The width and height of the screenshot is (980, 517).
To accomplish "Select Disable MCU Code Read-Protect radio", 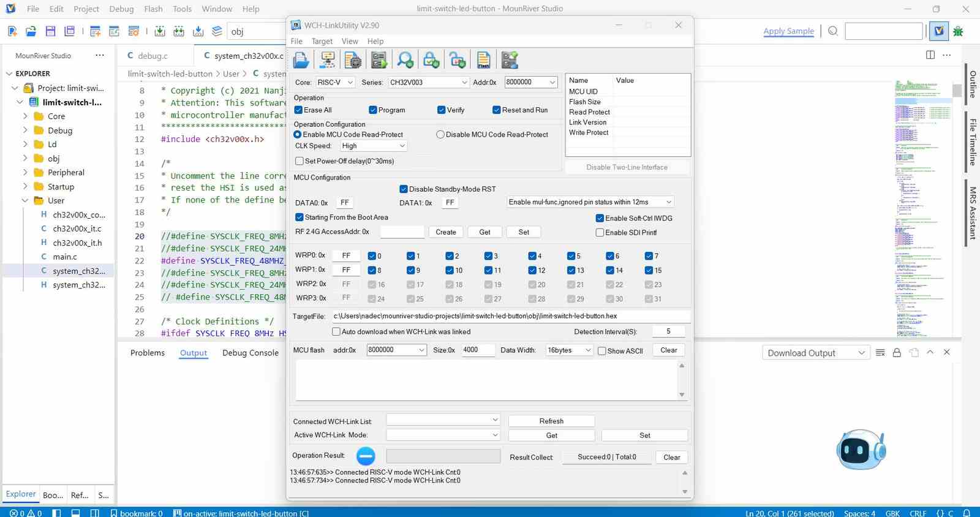I will tap(440, 134).
